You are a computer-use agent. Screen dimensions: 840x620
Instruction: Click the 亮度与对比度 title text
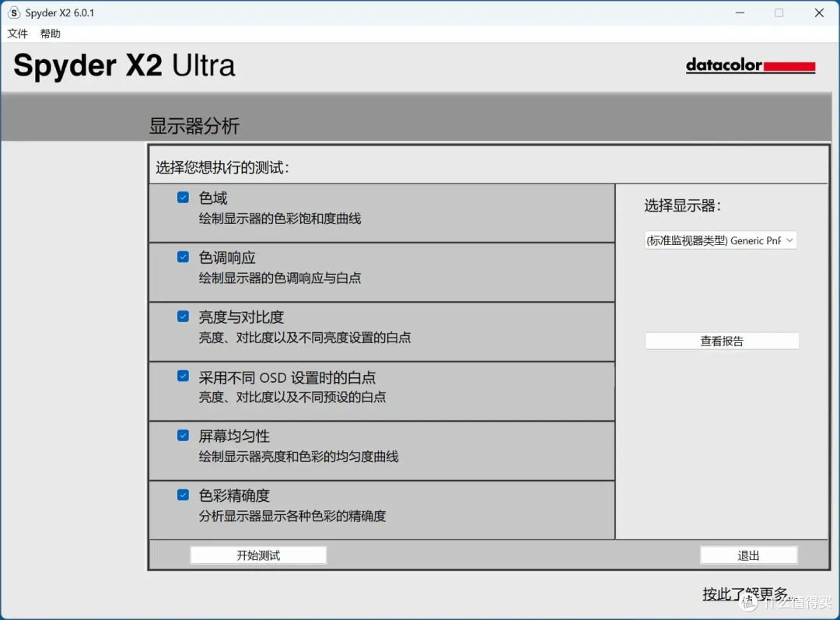click(x=241, y=317)
